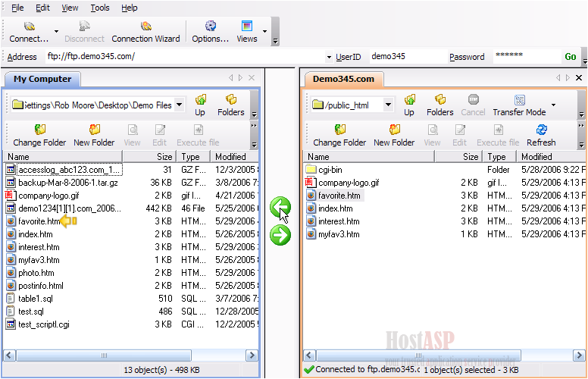Viewport: 588px width, 379px height.
Task: Select remote file favorite.htm
Action: click(339, 196)
